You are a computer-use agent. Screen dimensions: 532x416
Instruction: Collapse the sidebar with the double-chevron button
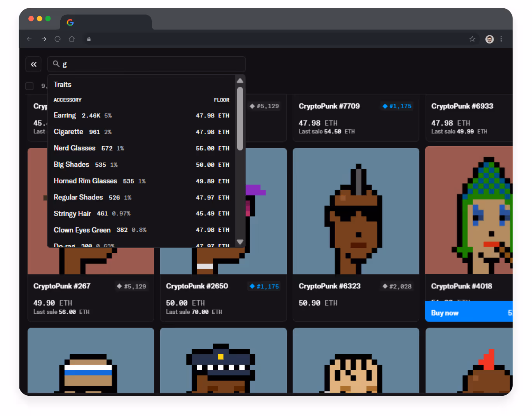coord(33,64)
